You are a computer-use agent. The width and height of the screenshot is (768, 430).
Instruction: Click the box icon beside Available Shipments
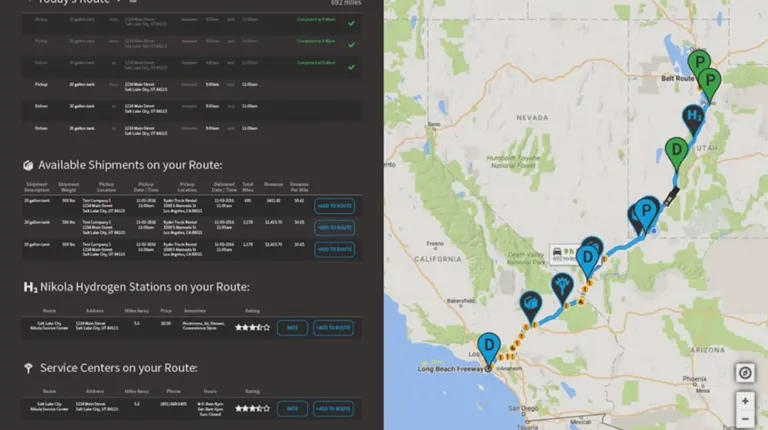coord(28,165)
